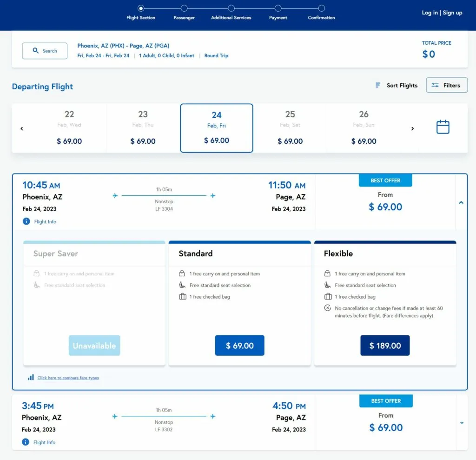Choose the Flexible fare $189.00 button
The width and height of the screenshot is (476, 460).
(385, 346)
